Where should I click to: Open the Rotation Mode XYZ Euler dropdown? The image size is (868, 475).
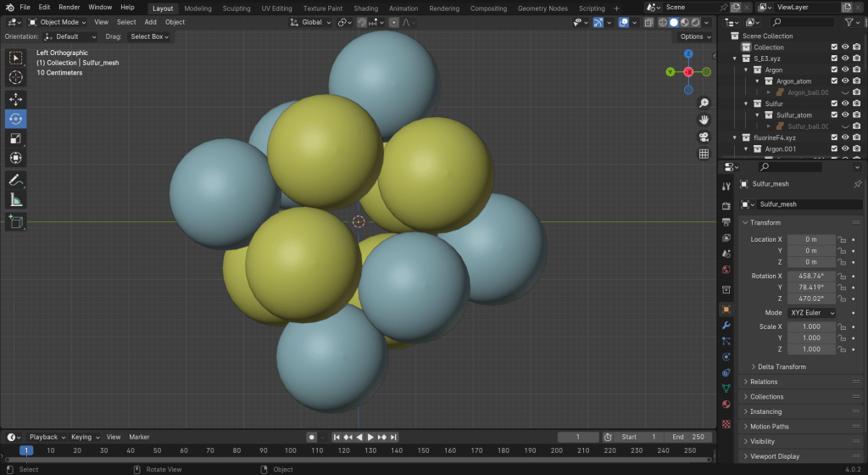pos(811,312)
